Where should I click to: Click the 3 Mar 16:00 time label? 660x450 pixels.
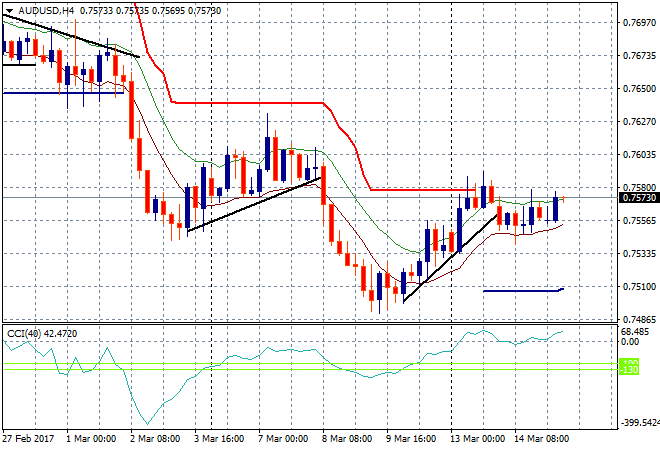tap(219, 439)
